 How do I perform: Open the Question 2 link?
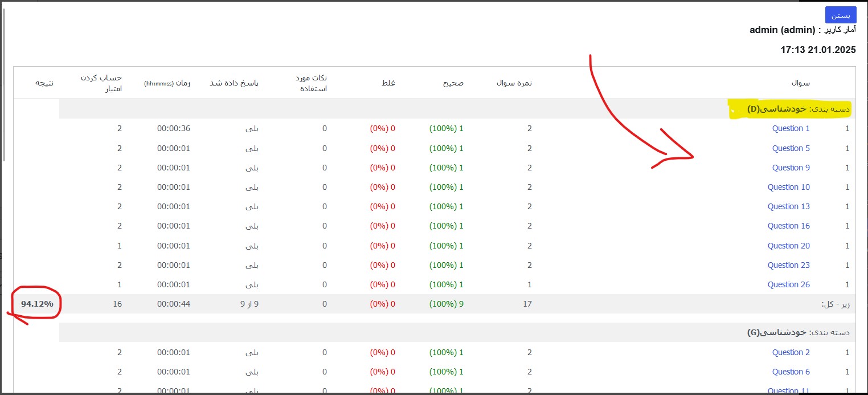791,352
